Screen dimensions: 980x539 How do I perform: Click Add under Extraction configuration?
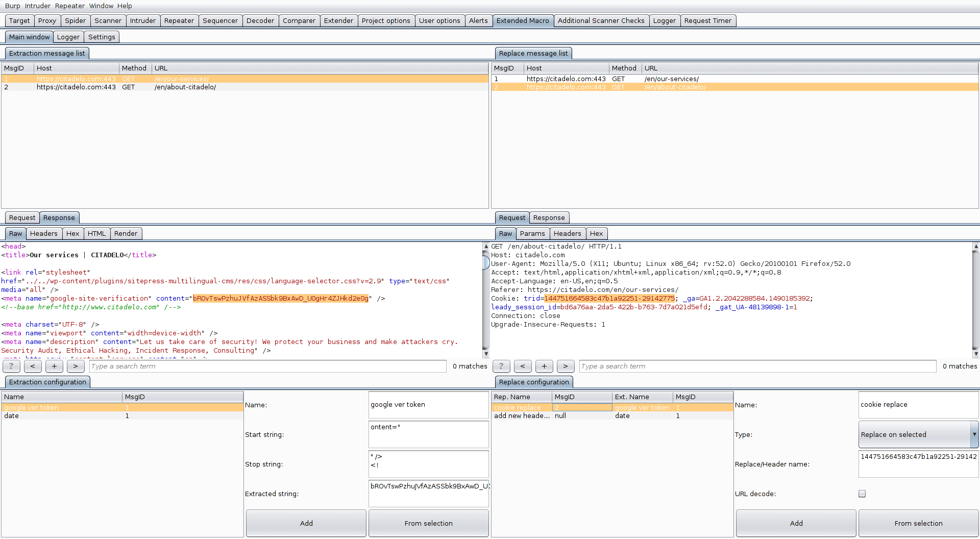tap(306, 523)
